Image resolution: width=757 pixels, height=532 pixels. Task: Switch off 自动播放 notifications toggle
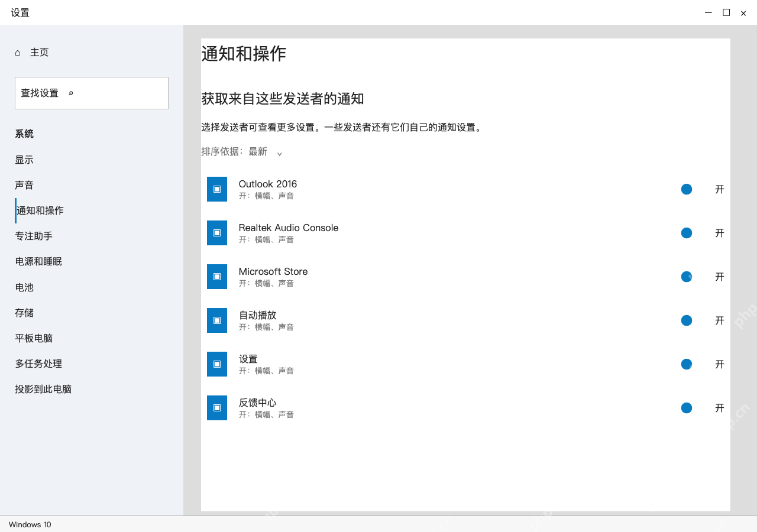(x=687, y=320)
